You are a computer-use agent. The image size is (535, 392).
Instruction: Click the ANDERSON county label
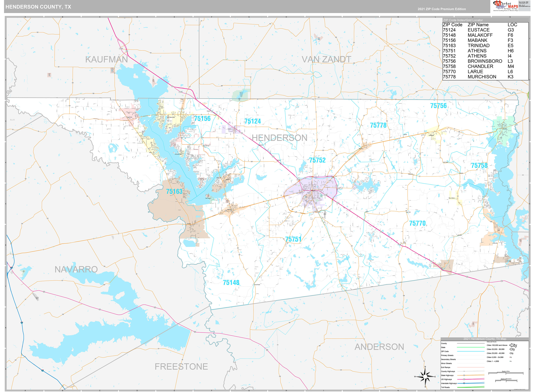click(x=379, y=347)
